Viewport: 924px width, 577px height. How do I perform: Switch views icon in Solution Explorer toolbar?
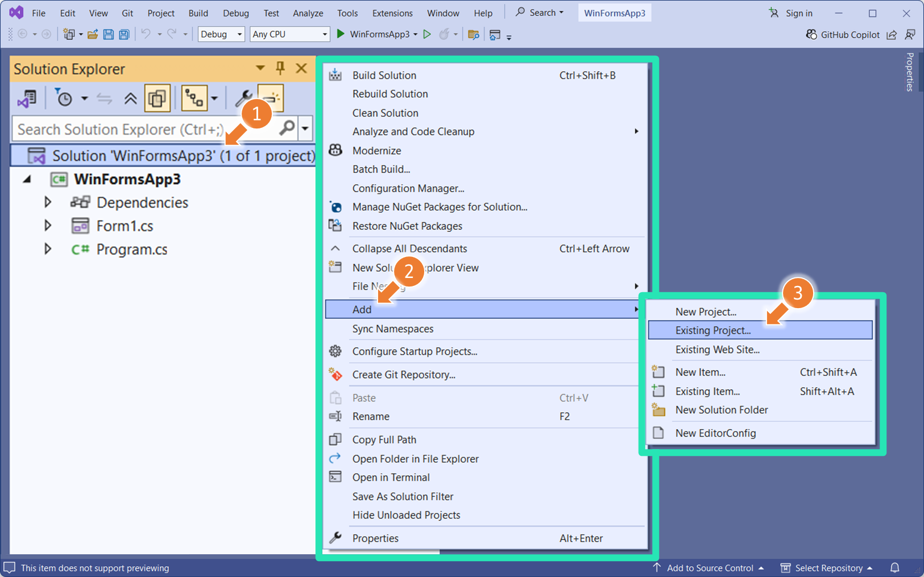[x=27, y=99]
